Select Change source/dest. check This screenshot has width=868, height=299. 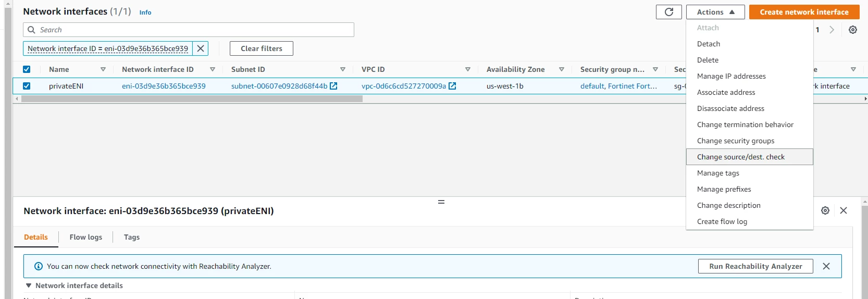(x=750, y=157)
